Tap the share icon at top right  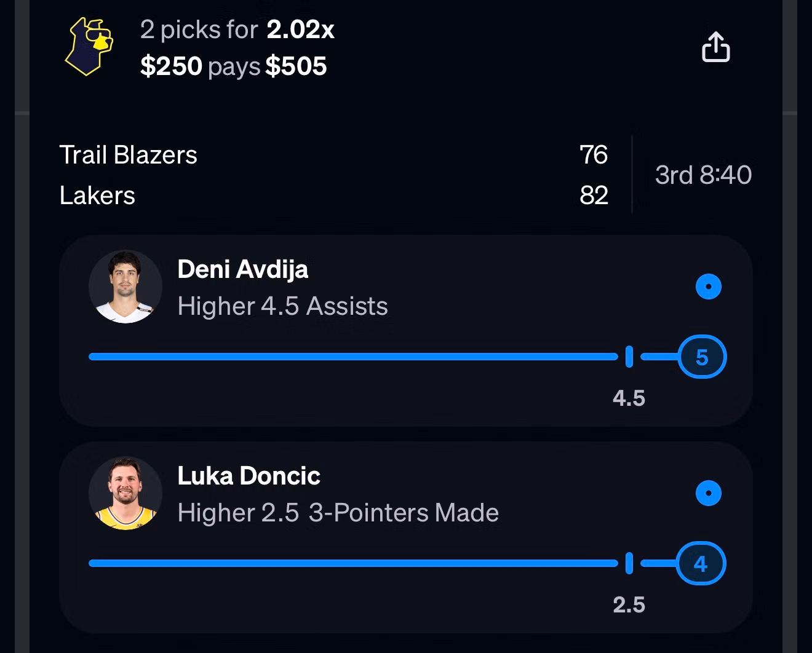coord(715,47)
